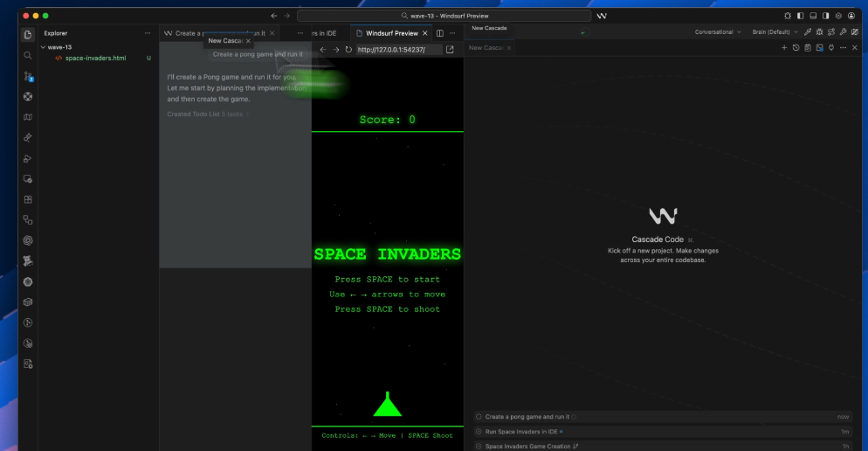
Task: Navigate back in Windsurf Preview browser
Action: tap(323, 49)
